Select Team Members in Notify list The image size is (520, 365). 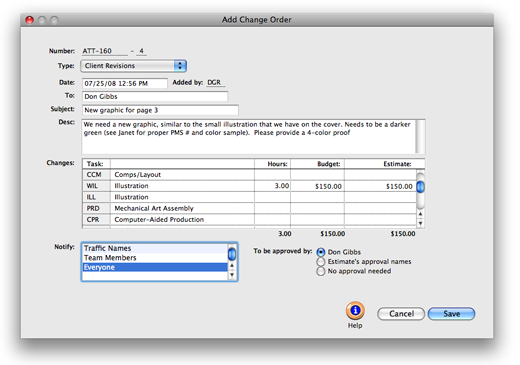(x=155, y=258)
